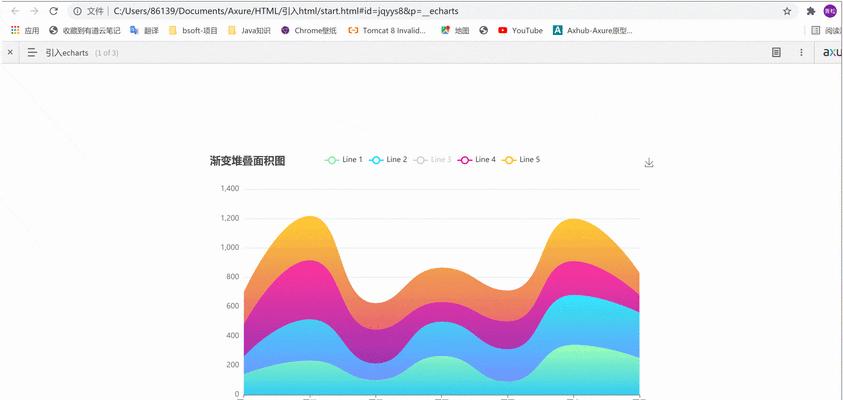The width and height of the screenshot is (843, 400).
Task: Click the 600 y-axis label
Action: click(233, 306)
